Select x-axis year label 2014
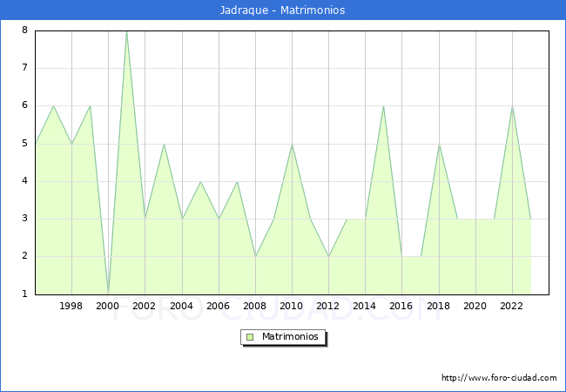This screenshot has width=566, height=392. coord(364,306)
